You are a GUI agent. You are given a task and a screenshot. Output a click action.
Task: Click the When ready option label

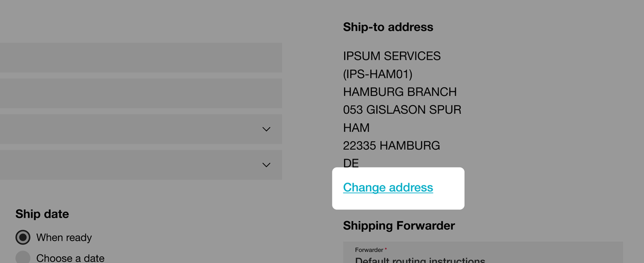(64, 237)
